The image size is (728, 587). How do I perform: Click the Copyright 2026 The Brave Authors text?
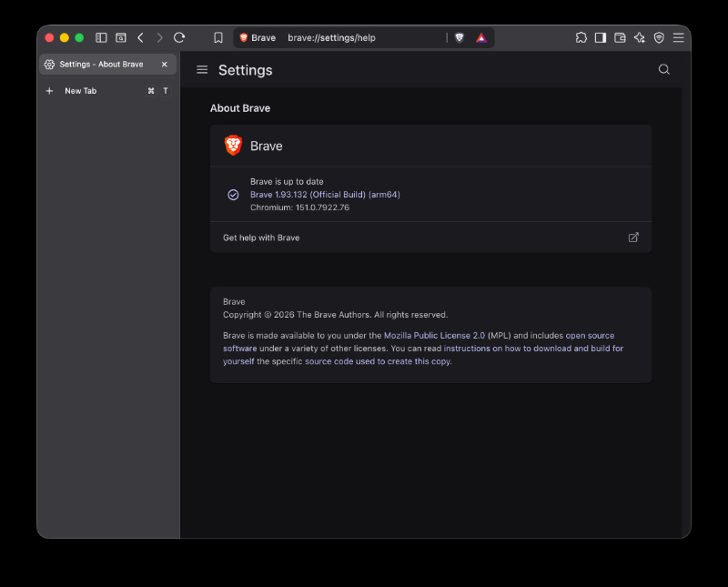pos(335,315)
